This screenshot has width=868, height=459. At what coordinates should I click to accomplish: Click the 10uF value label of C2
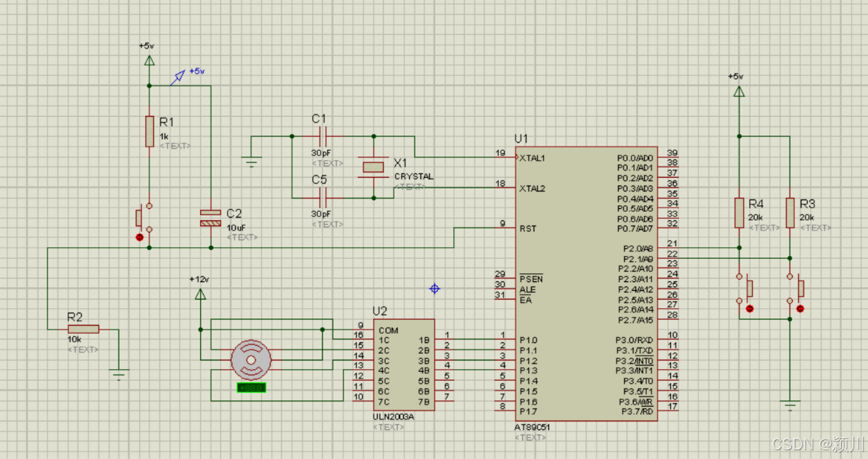click(236, 228)
